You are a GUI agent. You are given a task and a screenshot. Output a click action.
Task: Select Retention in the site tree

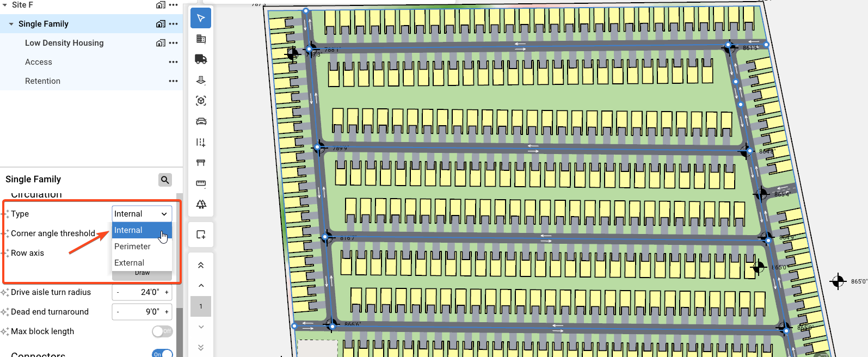coord(42,81)
